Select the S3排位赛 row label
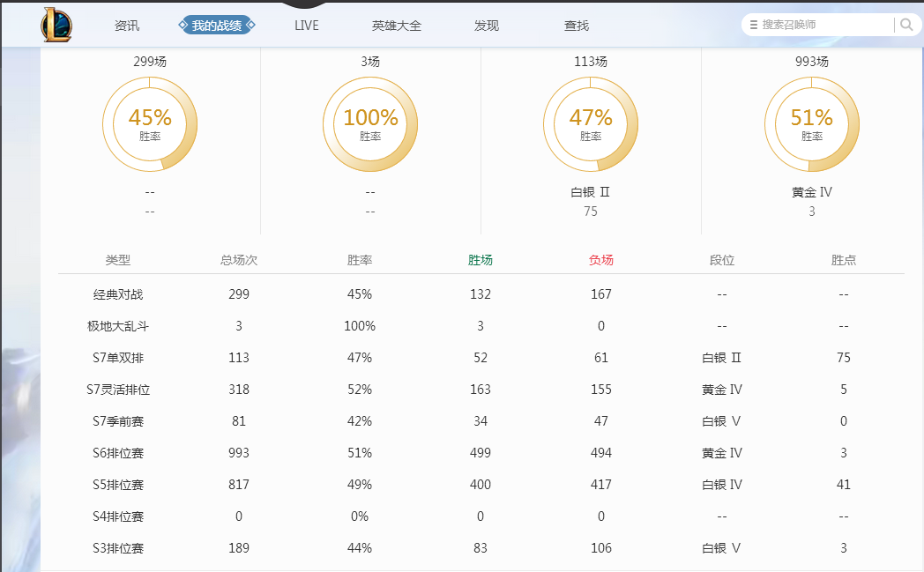924x572 pixels. [118, 548]
